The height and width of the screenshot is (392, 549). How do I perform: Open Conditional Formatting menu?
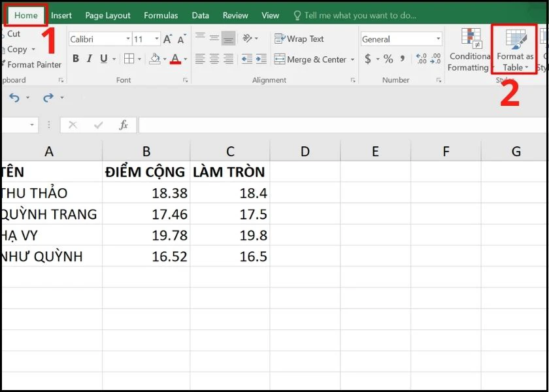pos(470,50)
